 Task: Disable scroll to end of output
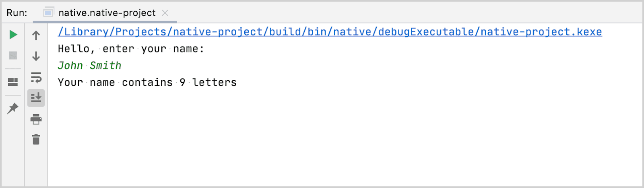pos(36,98)
